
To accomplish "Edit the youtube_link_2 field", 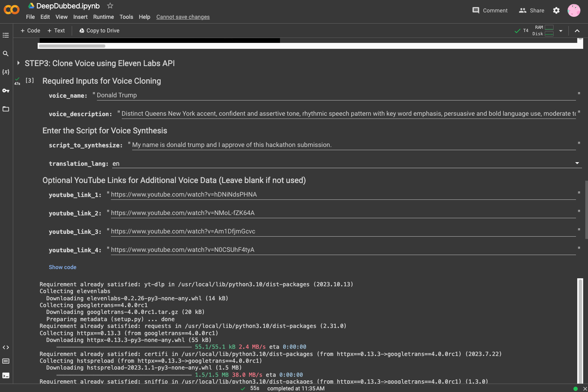I will [x=343, y=213].
